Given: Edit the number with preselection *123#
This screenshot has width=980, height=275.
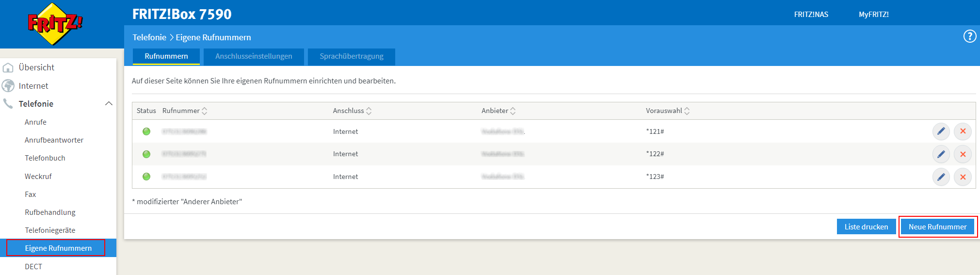Looking at the screenshot, I should pyautogui.click(x=941, y=177).
